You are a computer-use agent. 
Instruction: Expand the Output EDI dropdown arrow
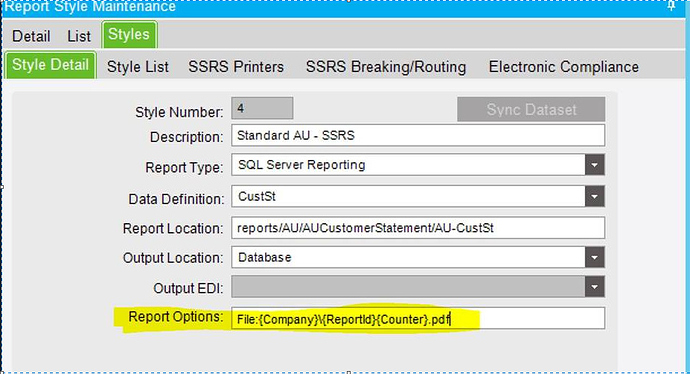tap(595, 287)
